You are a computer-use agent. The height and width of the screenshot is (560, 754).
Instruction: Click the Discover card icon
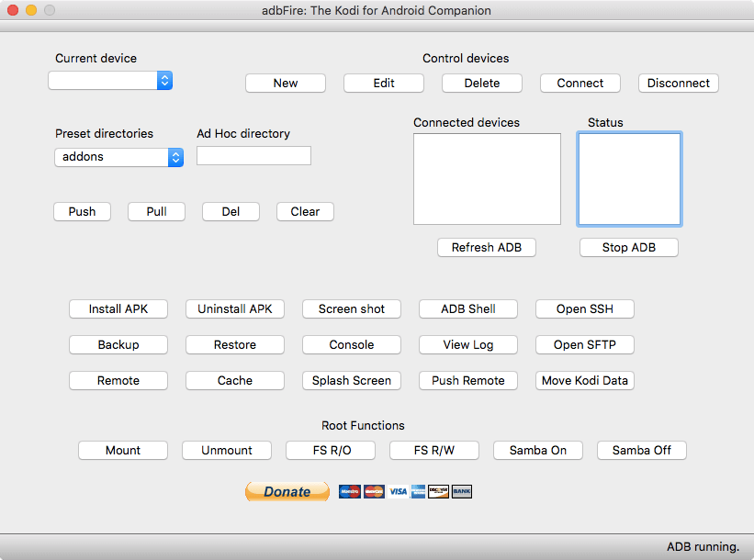pos(438,492)
